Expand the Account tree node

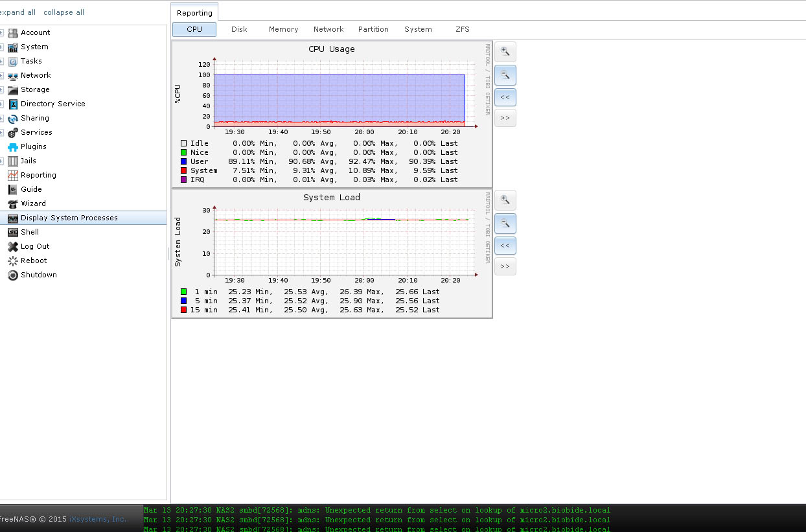tap(2, 32)
